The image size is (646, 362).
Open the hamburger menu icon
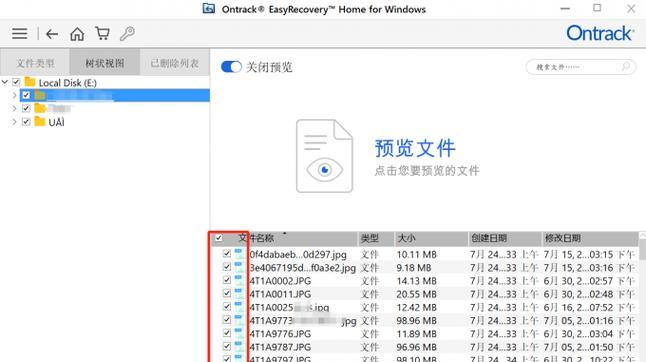19,33
